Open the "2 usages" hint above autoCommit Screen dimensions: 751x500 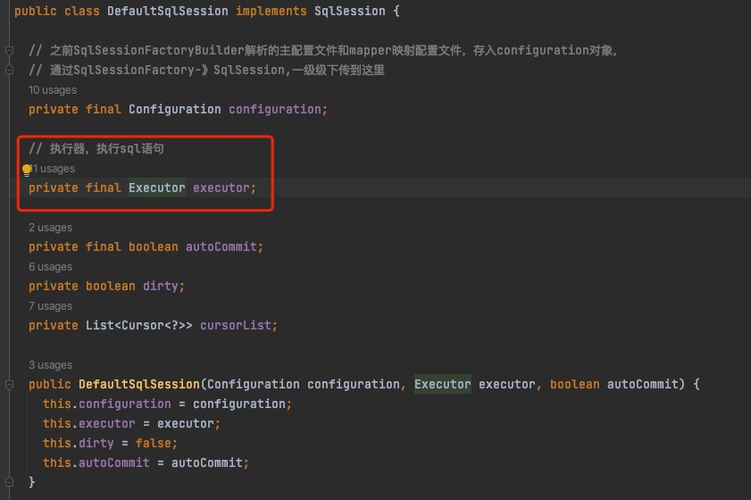click(x=50, y=228)
